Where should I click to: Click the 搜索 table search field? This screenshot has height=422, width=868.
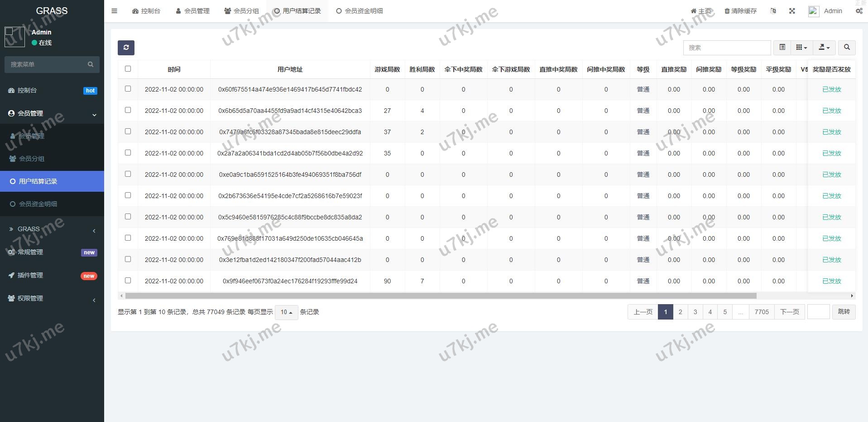click(x=727, y=48)
